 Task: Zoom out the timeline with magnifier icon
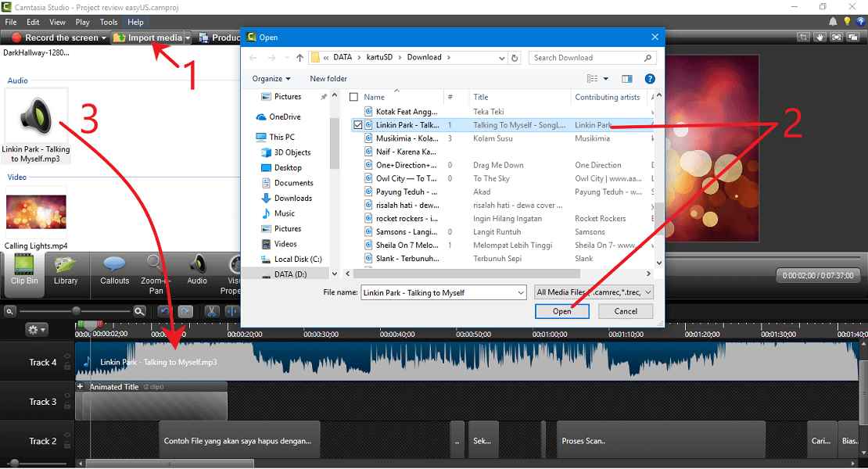coord(9,311)
